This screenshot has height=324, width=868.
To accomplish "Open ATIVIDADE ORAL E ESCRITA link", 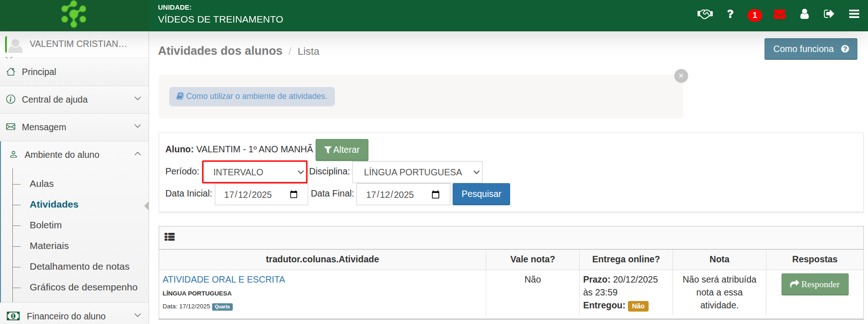I will [x=224, y=279].
